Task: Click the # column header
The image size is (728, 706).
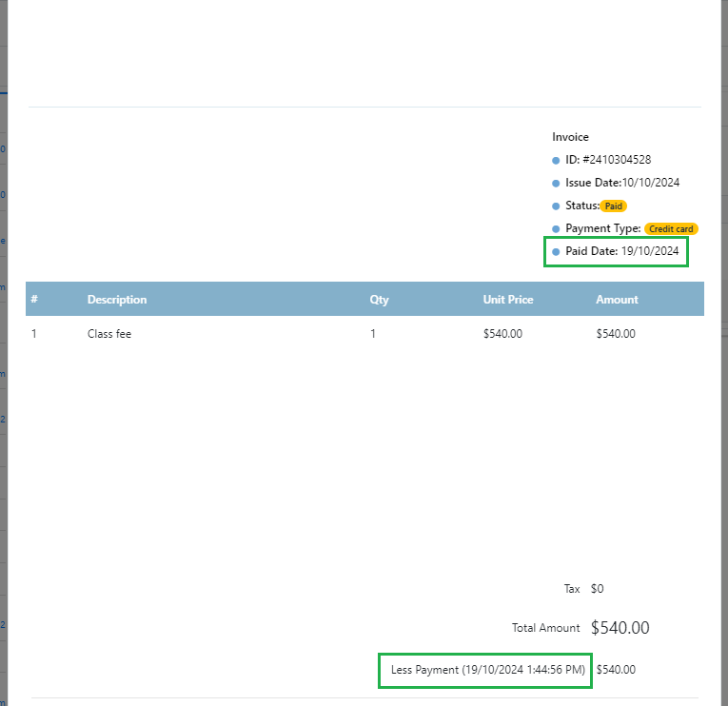Action: click(x=34, y=300)
